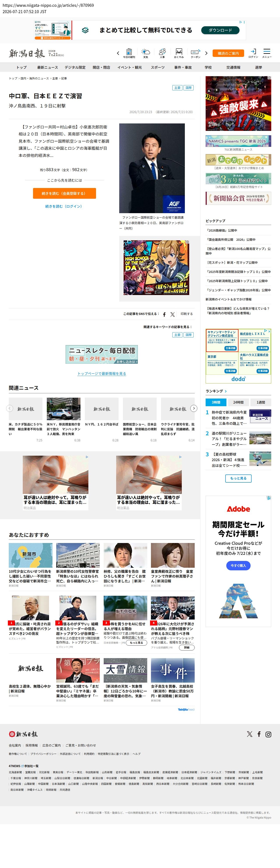Switch ranking to 1週間 tab
280x868 pixels.
click(261, 402)
